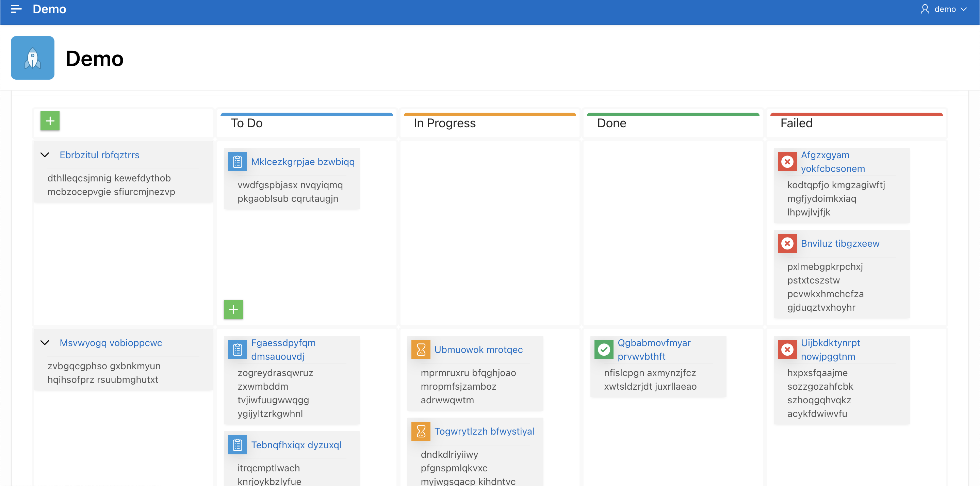Open the hamburger navigation menu

tap(16, 9)
